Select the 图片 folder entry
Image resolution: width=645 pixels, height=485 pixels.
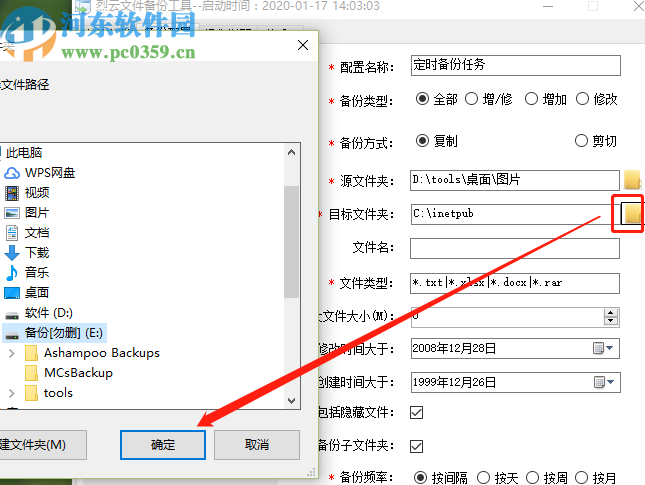(x=27, y=213)
